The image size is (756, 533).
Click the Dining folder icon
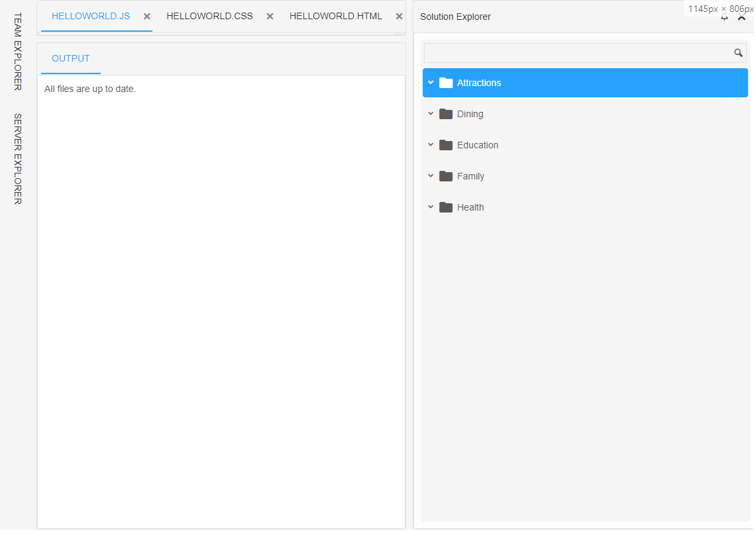(446, 114)
